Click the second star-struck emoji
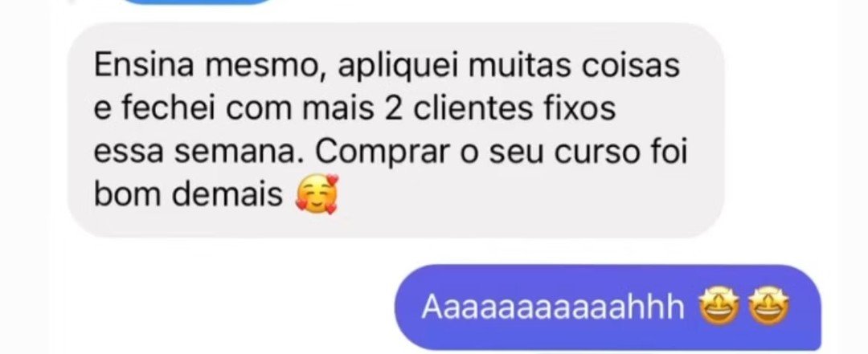Screen dimensions: 868x354 coord(769,307)
